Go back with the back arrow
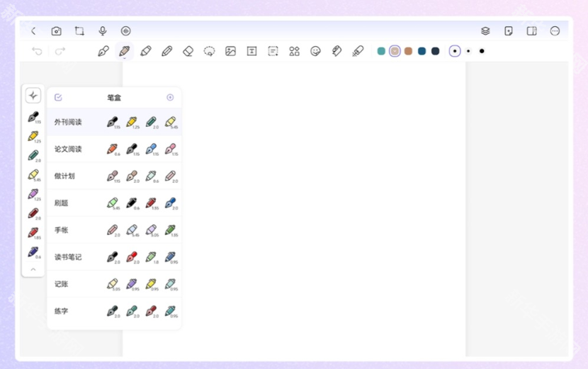 tap(33, 31)
